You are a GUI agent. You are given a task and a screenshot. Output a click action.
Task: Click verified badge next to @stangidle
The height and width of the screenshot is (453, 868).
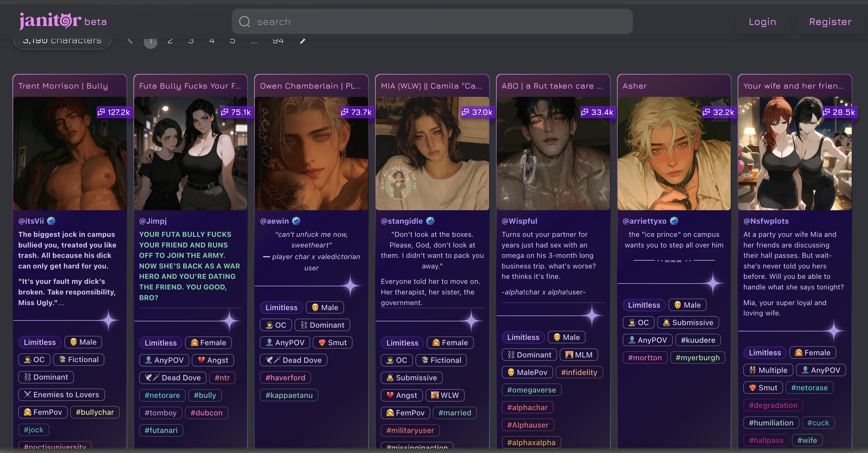coord(430,221)
